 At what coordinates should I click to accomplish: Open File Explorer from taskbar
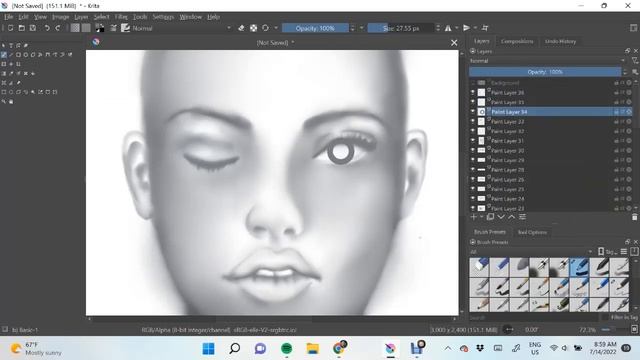tap(313, 349)
